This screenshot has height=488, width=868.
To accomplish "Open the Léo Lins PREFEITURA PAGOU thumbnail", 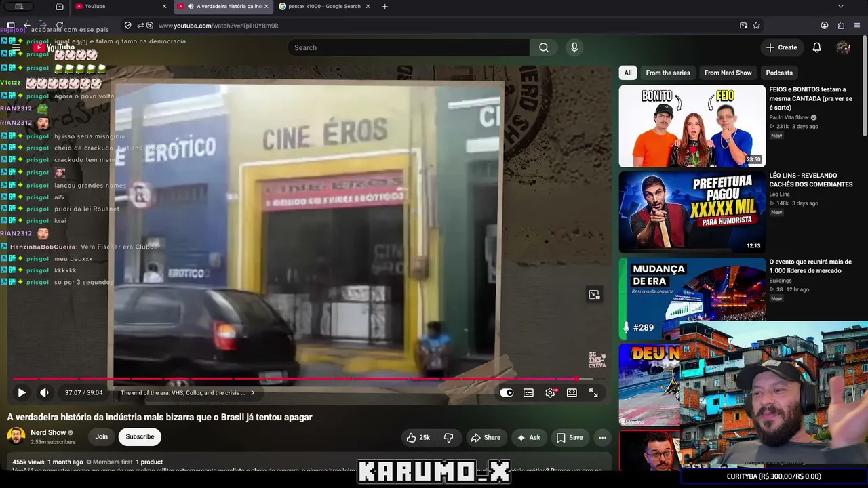I will click(692, 212).
